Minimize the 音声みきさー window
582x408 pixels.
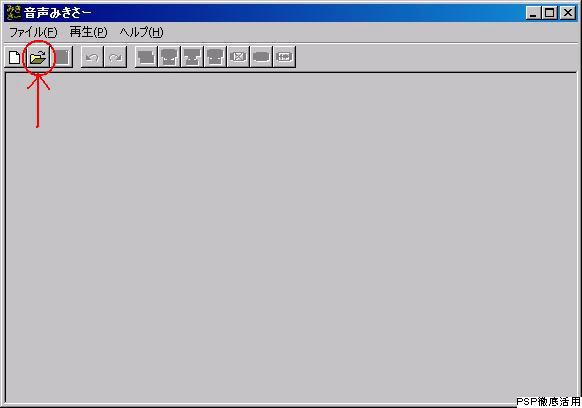click(533, 13)
